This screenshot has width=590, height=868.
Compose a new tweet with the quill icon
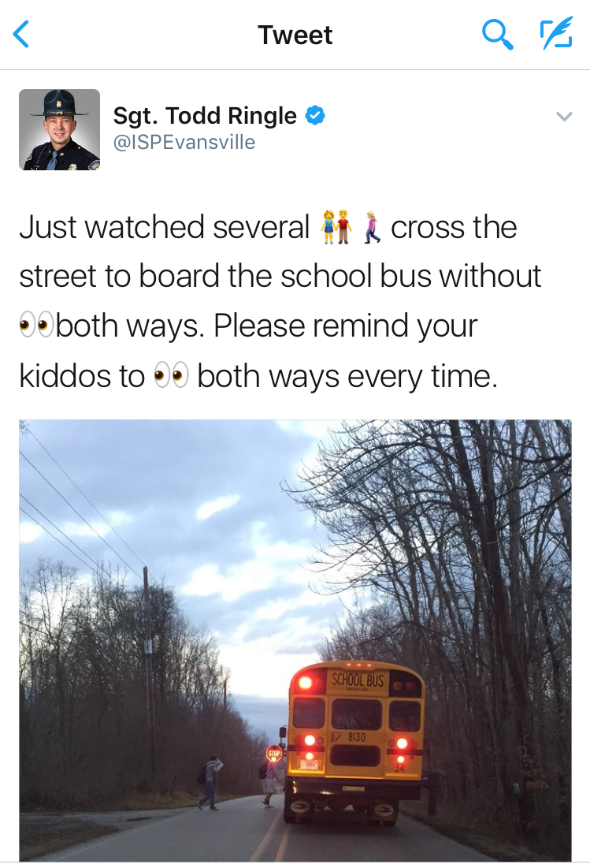(556, 33)
